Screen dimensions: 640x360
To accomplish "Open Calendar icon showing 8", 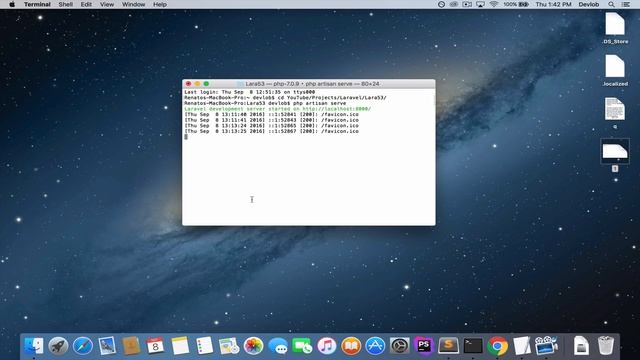I will click(x=156, y=346).
